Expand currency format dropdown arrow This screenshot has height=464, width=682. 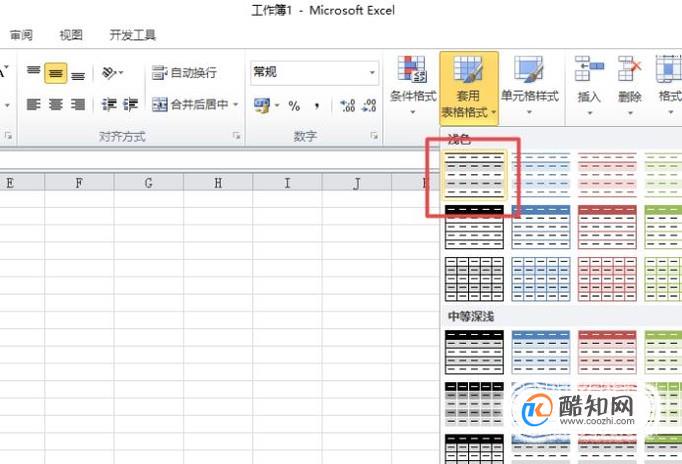point(277,105)
